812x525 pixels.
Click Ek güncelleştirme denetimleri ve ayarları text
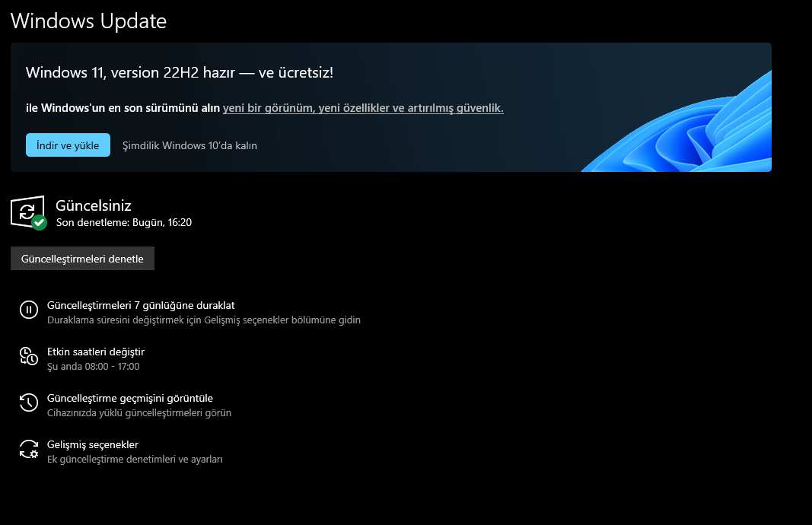coord(135,460)
